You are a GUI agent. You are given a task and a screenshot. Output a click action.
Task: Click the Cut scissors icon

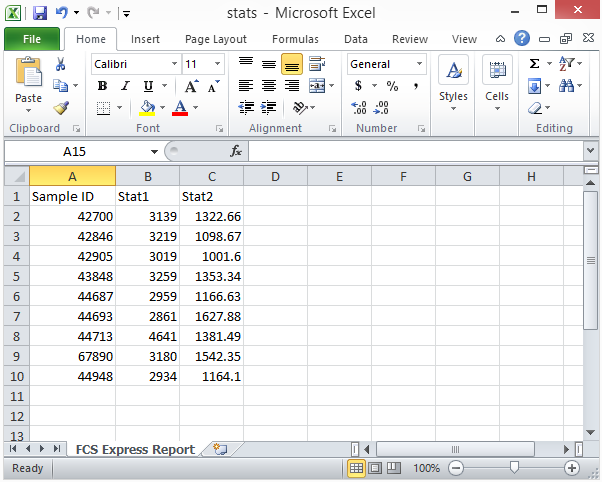tap(61, 64)
